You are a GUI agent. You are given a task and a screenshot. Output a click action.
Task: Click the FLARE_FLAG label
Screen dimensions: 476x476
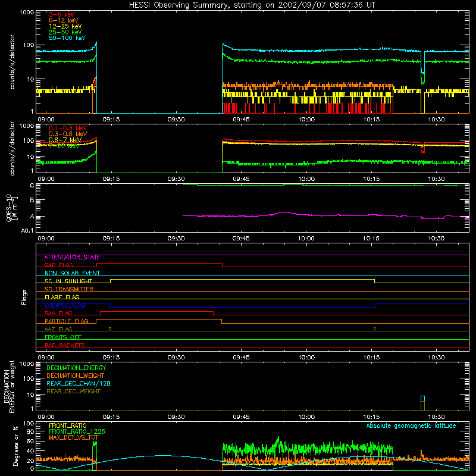tap(62, 297)
